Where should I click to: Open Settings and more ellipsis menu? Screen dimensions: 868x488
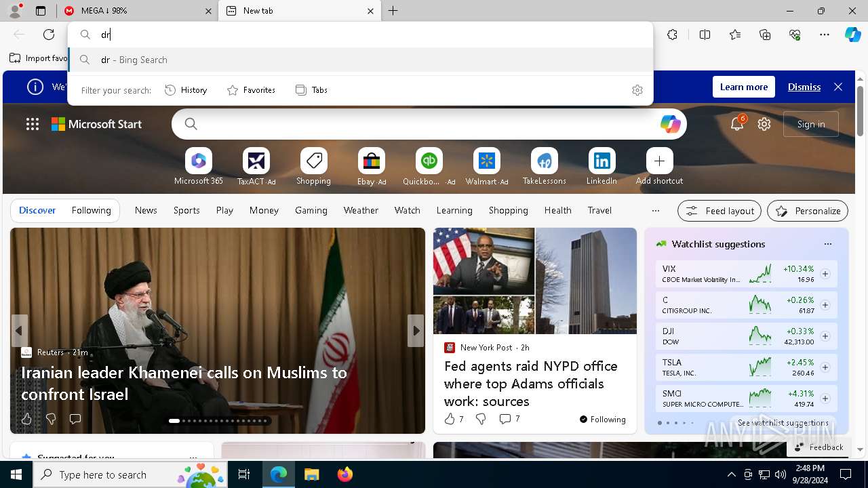pyautogui.click(x=825, y=35)
